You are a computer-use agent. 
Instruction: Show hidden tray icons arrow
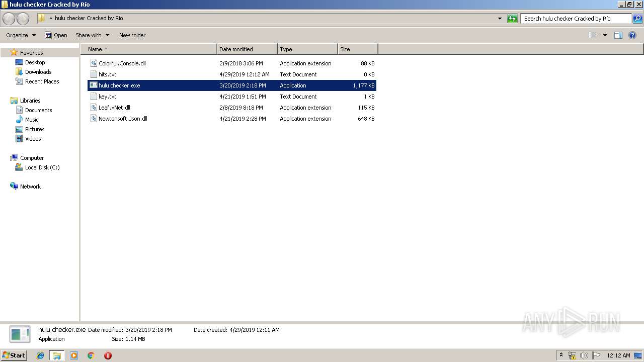[561, 355]
